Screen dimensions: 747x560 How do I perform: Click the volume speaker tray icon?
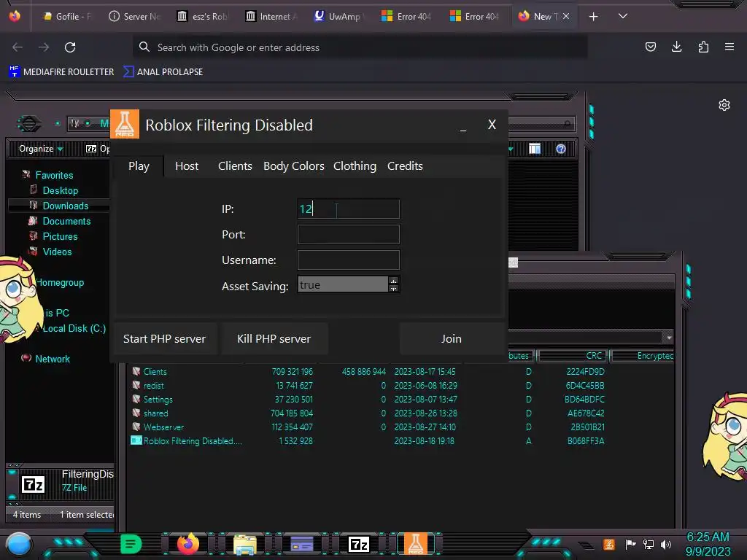click(x=666, y=544)
